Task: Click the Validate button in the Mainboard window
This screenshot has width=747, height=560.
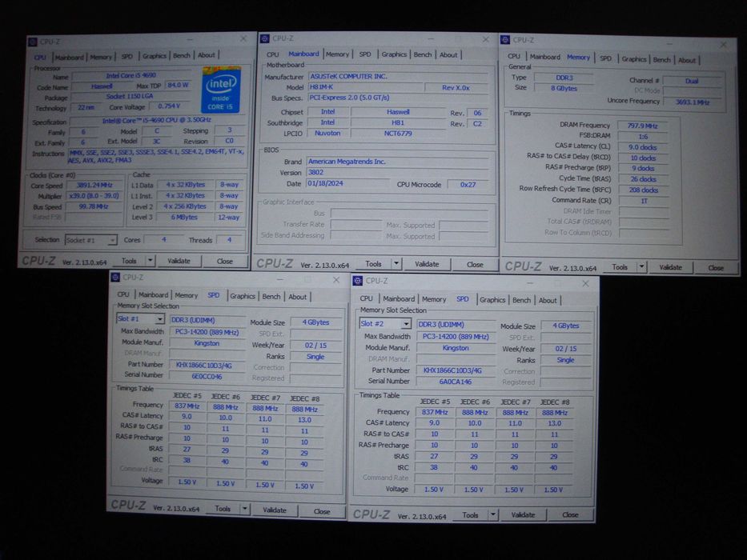Action: pyautogui.click(x=427, y=264)
